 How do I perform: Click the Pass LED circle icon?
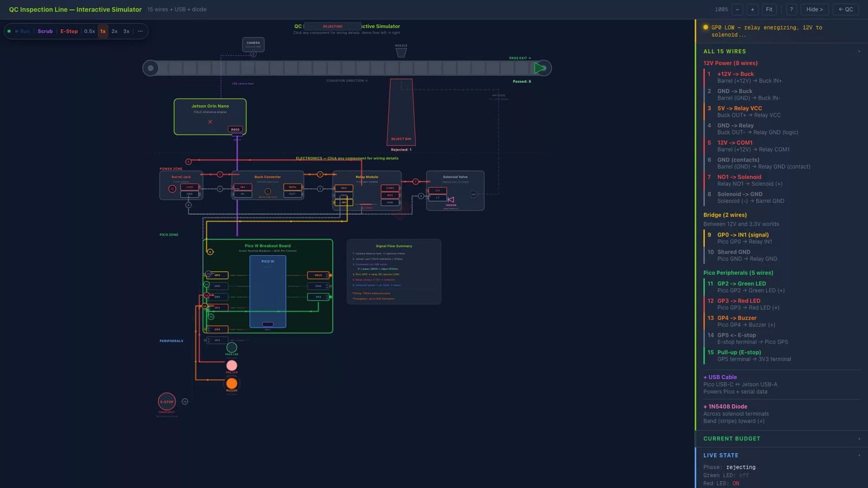click(232, 348)
